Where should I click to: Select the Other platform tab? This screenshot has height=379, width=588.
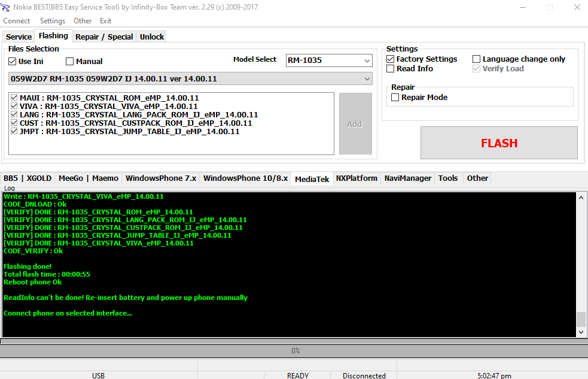tap(477, 178)
